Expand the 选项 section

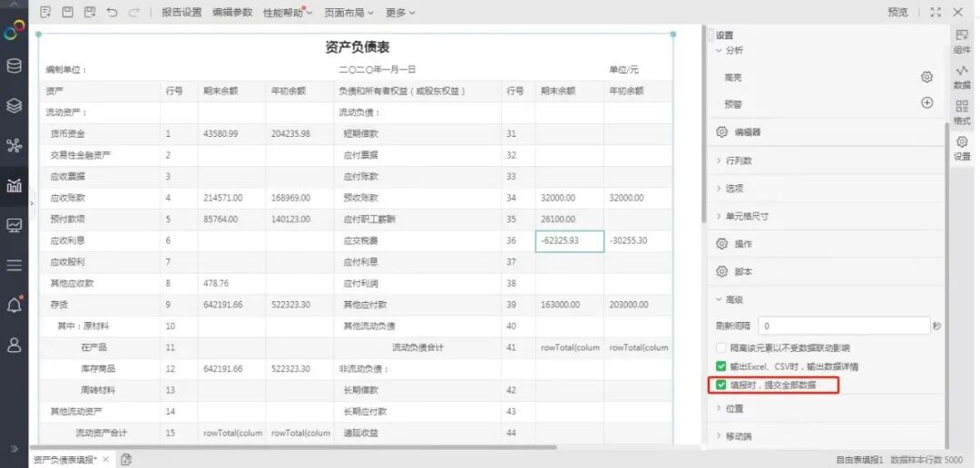coord(730,188)
